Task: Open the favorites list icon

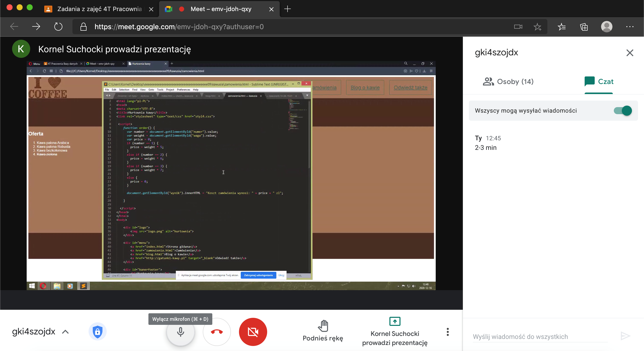Action: pos(561,27)
